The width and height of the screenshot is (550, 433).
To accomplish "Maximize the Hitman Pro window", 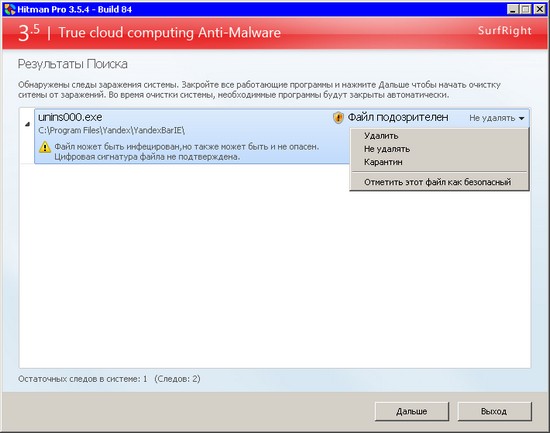I will [x=525, y=9].
